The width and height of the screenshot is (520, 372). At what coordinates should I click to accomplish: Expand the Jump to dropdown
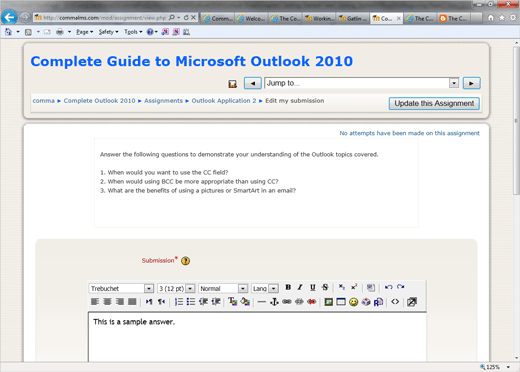(x=454, y=83)
